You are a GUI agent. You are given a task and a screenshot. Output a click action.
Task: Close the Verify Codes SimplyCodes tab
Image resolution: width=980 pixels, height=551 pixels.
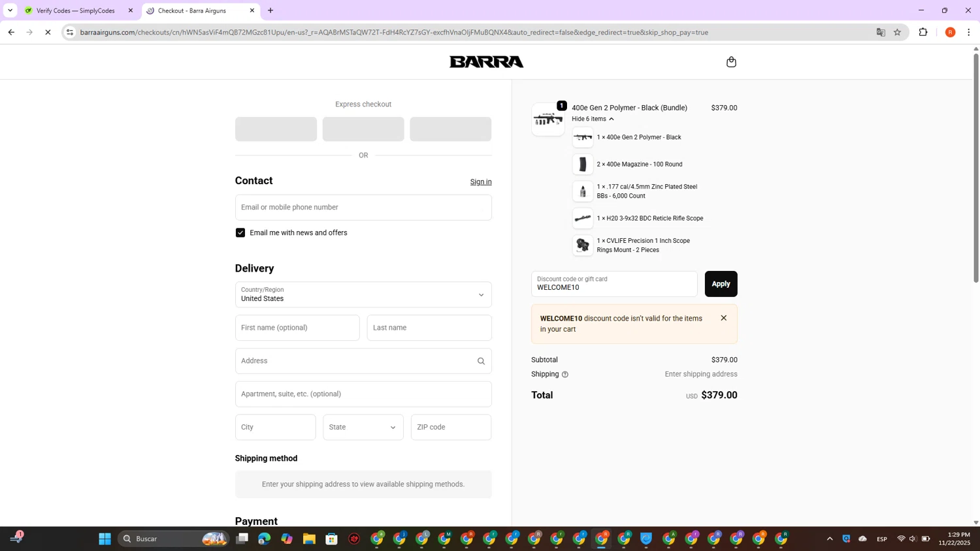click(x=130, y=10)
